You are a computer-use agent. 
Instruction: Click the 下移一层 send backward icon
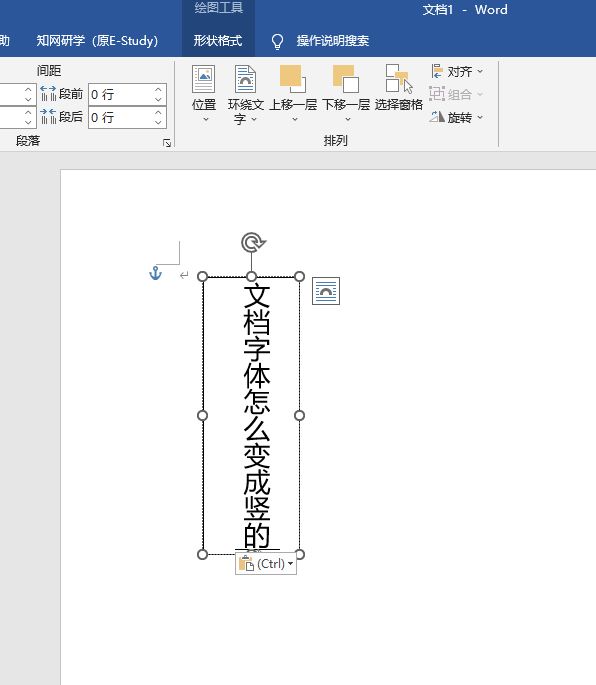[x=346, y=79]
